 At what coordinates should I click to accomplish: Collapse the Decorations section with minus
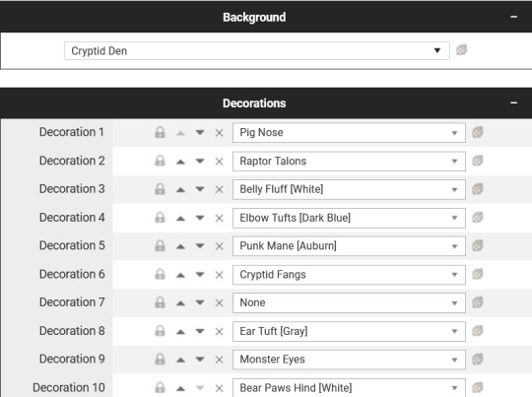513,102
